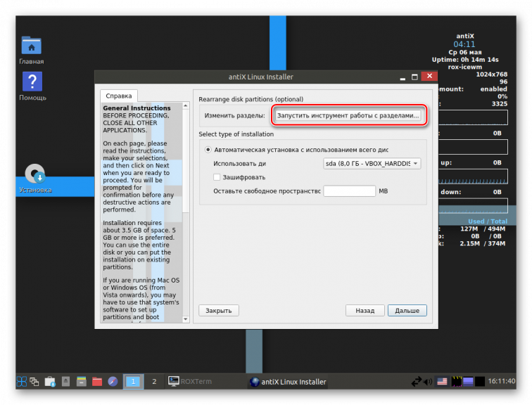The width and height of the screenshot is (532, 405).
Task: Click help panel scrollbar down arrow
Action: tap(186, 319)
